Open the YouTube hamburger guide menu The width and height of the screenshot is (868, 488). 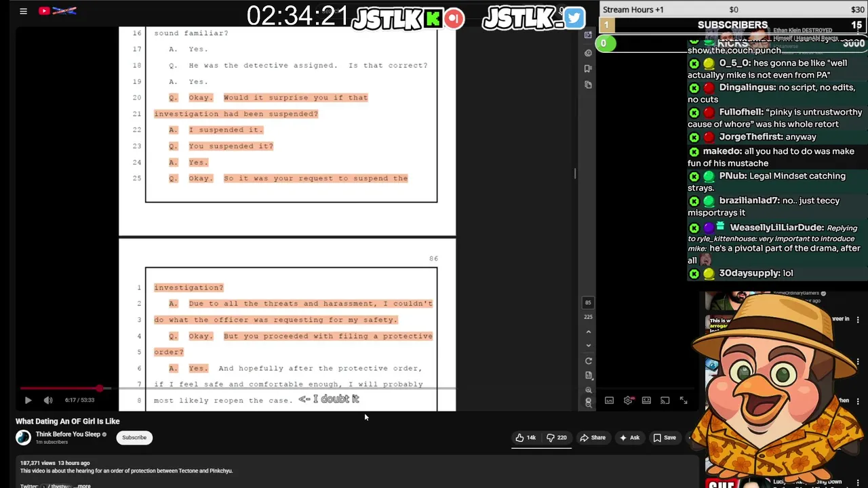(x=23, y=11)
